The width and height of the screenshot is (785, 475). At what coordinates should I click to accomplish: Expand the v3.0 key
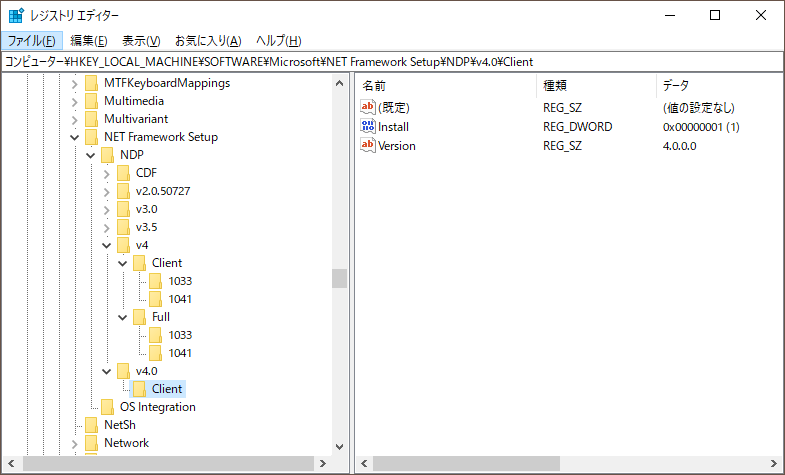click(107, 210)
